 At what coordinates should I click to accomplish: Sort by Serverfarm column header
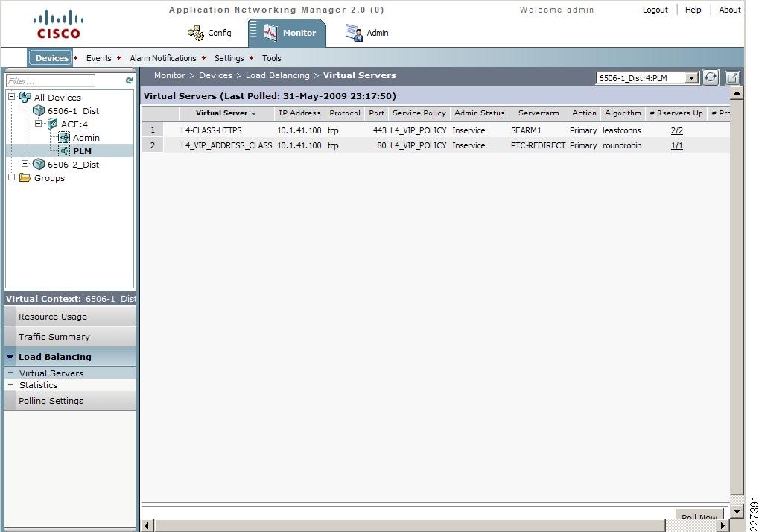click(x=539, y=113)
